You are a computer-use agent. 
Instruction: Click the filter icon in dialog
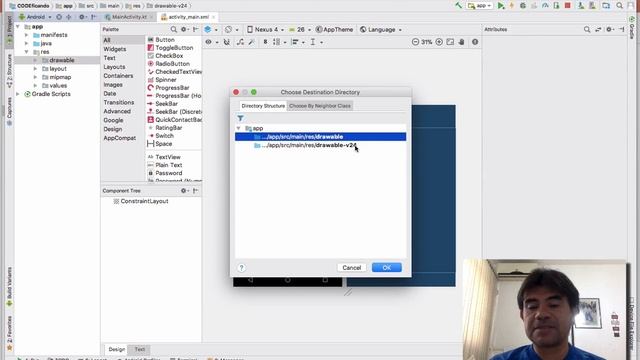240,118
